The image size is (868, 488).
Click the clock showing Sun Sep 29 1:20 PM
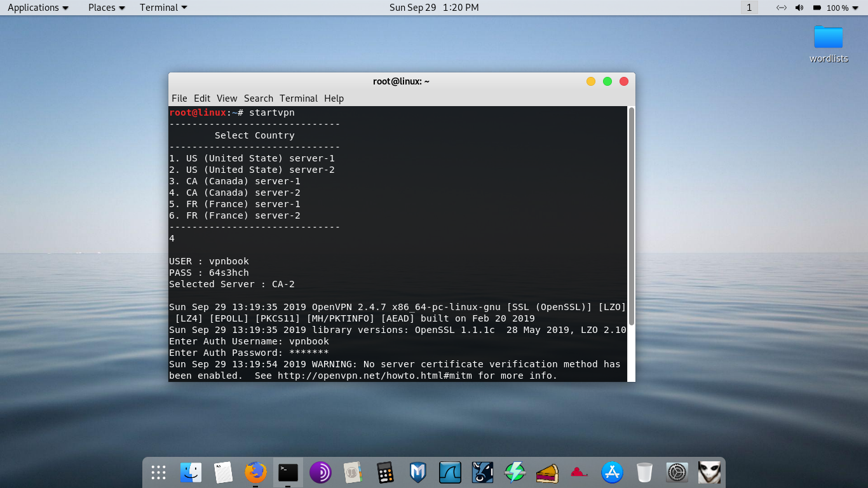(x=434, y=8)
